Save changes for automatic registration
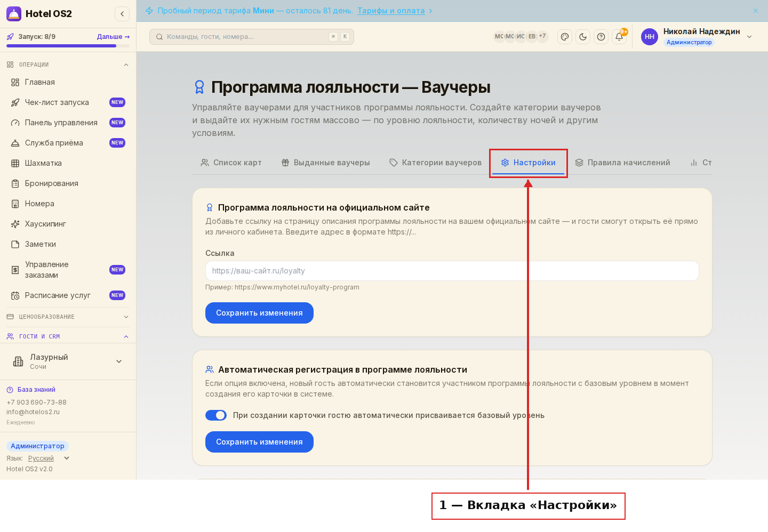Viewport: 768px width, 532px height. (259, 442)
